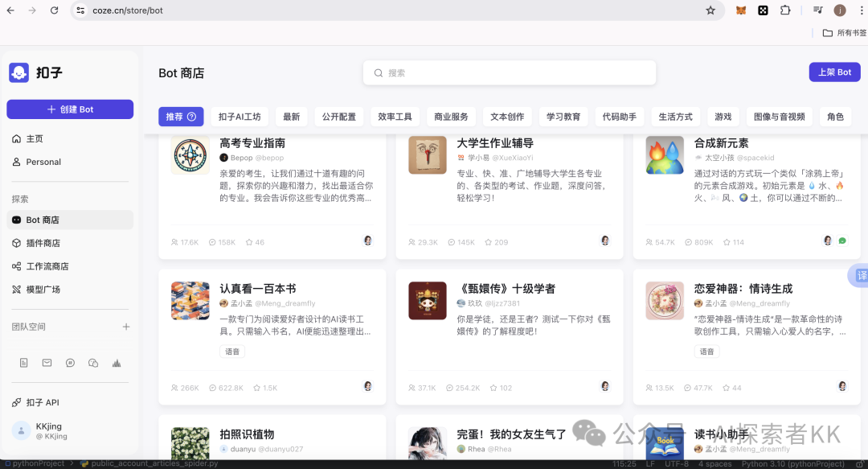
Task: Open 完蛋!我的女友生气了 bot title
Action: point(511,434)
